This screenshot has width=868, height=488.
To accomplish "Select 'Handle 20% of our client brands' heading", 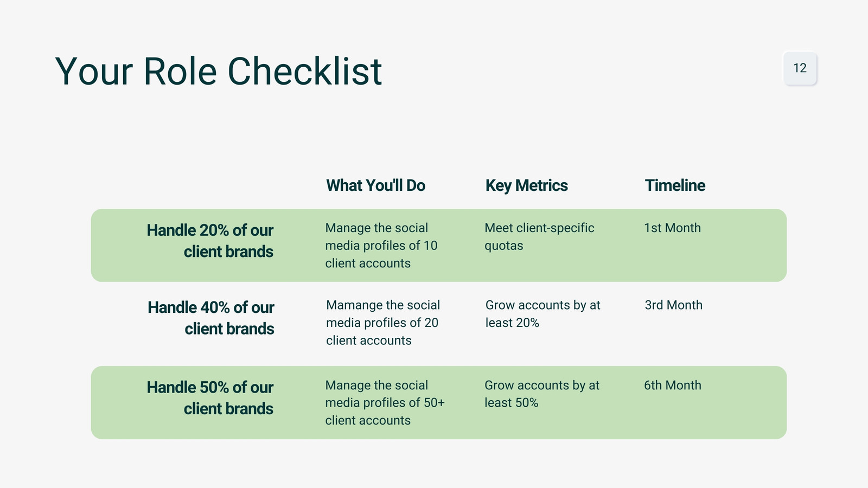I will point(210,241).
